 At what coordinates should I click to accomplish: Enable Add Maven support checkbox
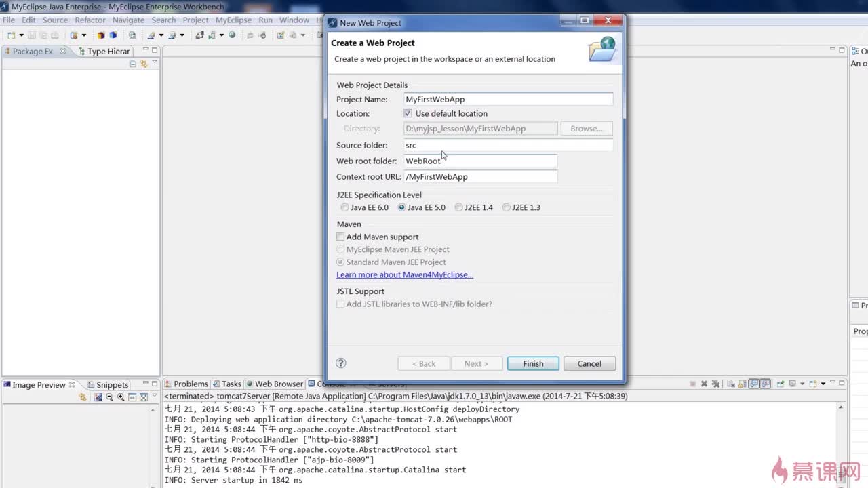tap(340, 237)
